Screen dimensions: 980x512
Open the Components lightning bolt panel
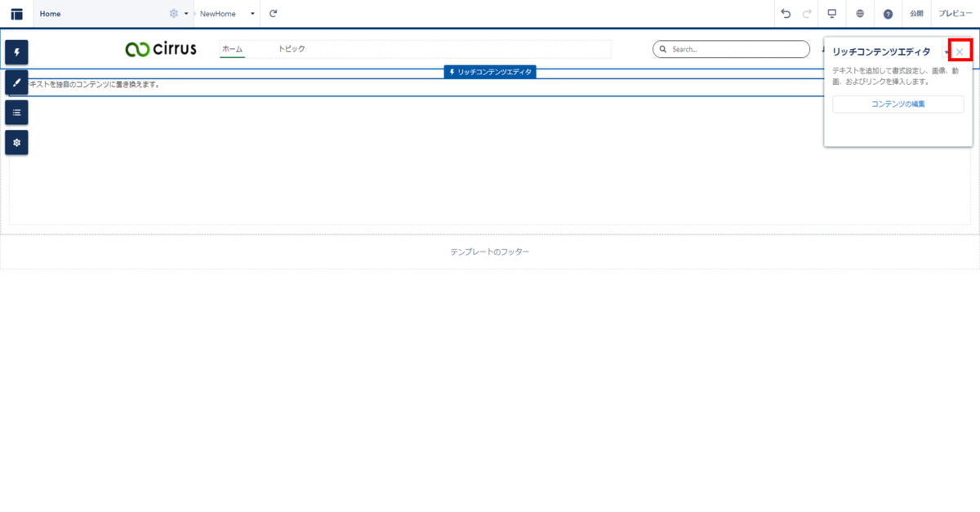16,52
